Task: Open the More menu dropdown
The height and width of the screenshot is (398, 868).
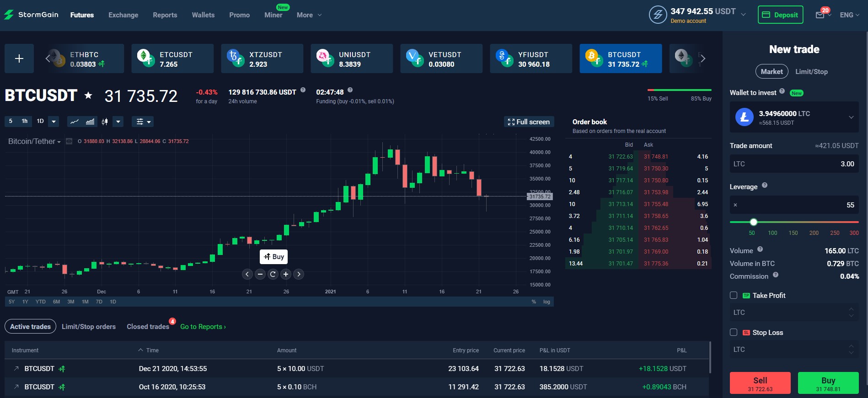Action: coord(309,15)
